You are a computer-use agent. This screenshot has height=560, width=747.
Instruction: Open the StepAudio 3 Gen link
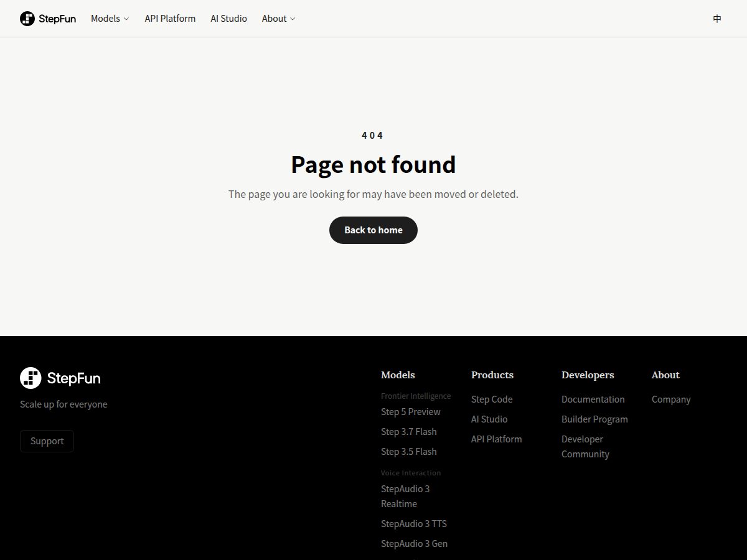(x=414, y=544)
